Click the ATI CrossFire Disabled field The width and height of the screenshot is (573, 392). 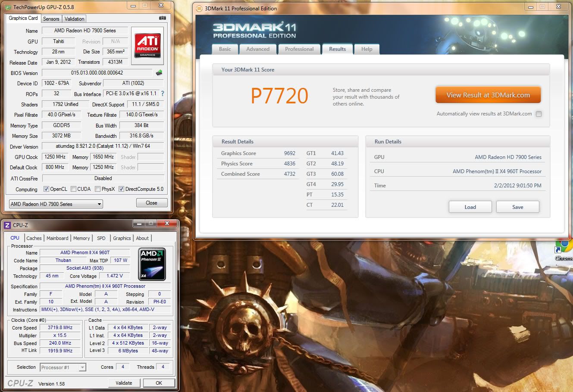[x=103, y=178]
